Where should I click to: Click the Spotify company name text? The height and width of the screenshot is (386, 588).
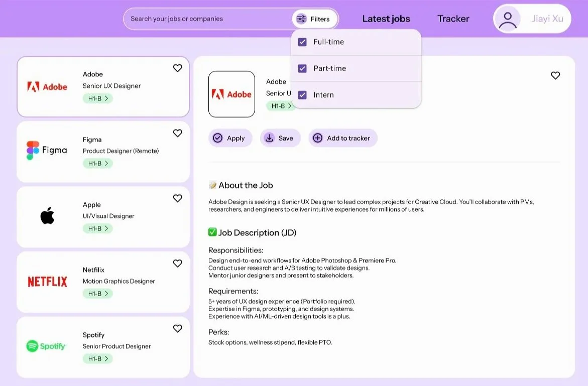(x=94, y=335)
